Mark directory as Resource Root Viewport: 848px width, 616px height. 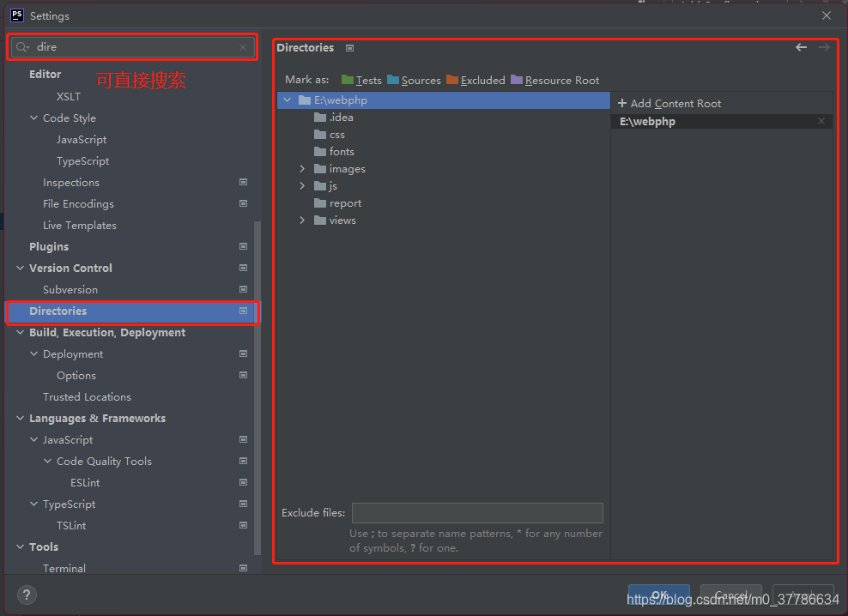coord(554,80)
